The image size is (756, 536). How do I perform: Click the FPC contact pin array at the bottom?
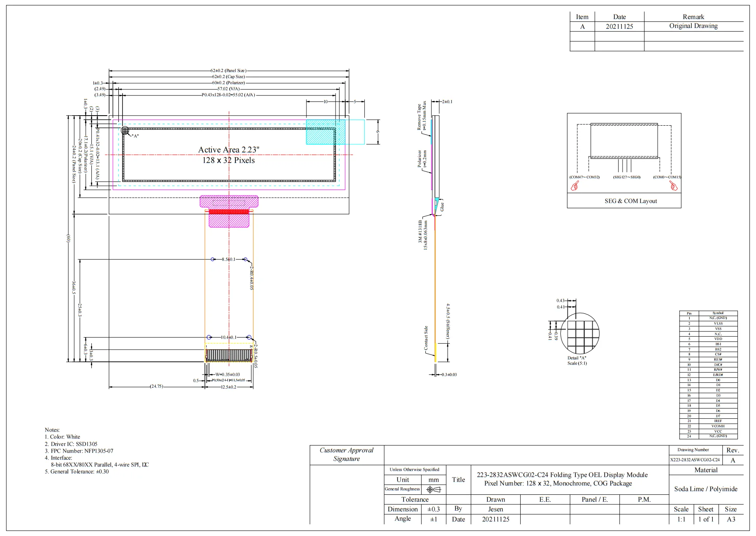(229, 355)
